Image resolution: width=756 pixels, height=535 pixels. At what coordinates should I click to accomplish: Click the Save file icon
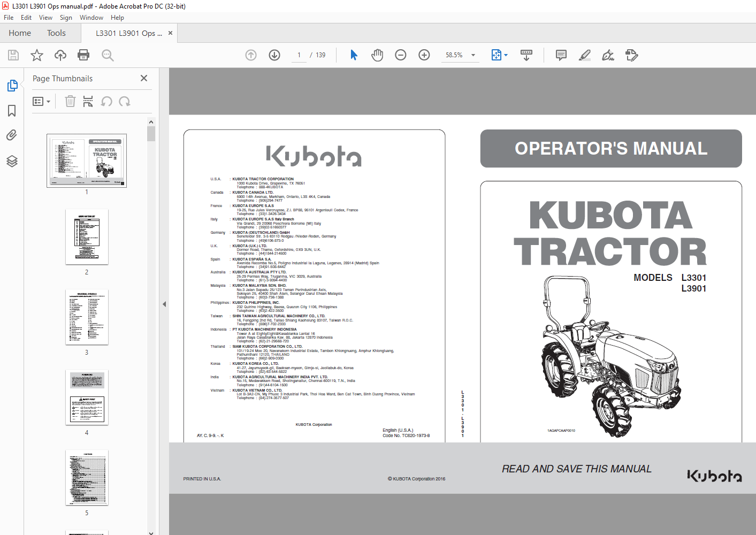13,55
